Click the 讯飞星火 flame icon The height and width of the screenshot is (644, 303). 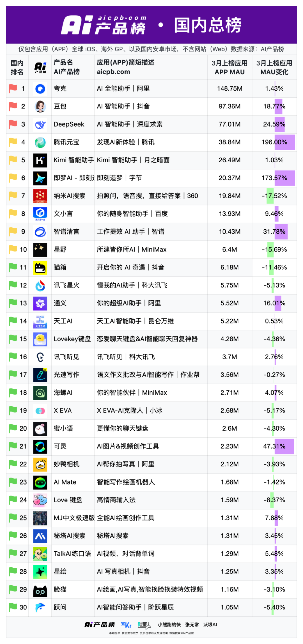(40, 286)
